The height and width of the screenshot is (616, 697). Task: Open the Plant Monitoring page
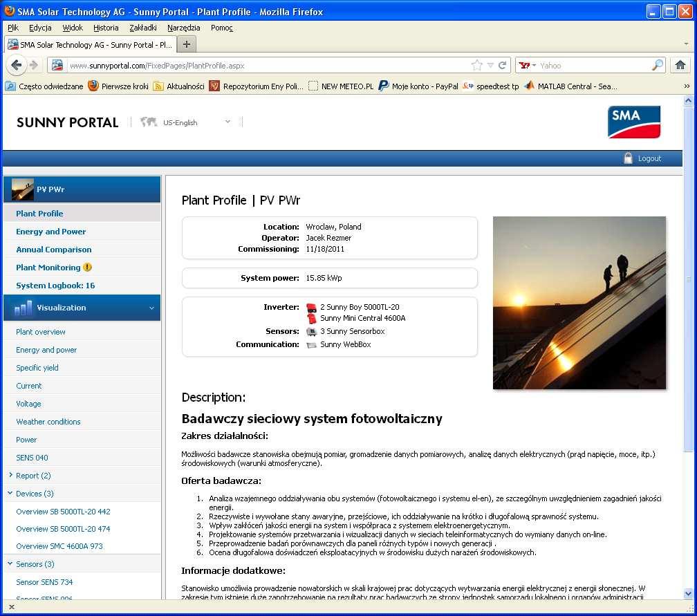pos(48,268)
